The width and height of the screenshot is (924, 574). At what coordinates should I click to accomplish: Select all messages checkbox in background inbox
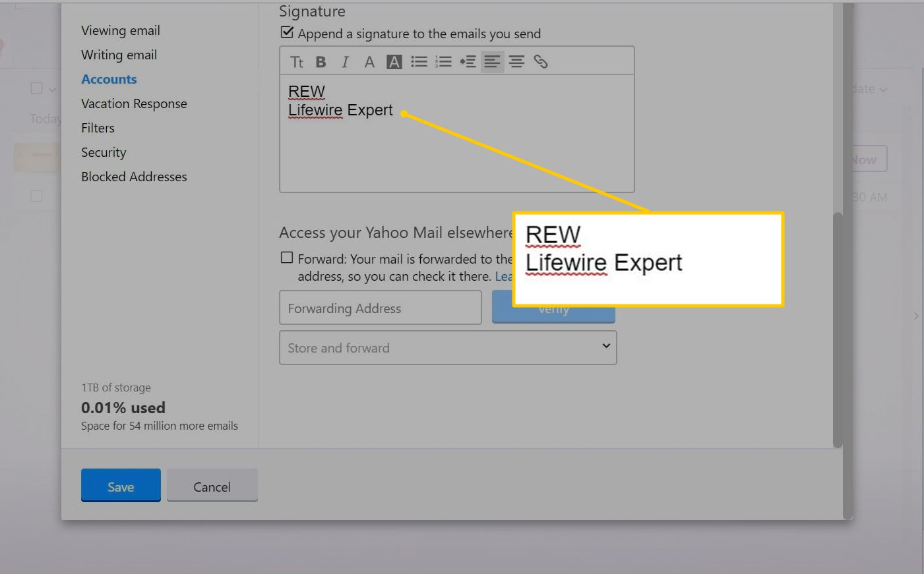pos(37,88)
